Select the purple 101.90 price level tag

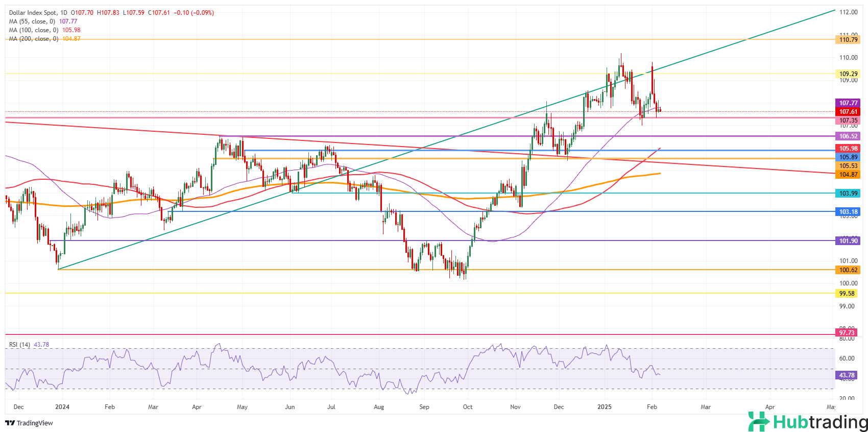848,241
